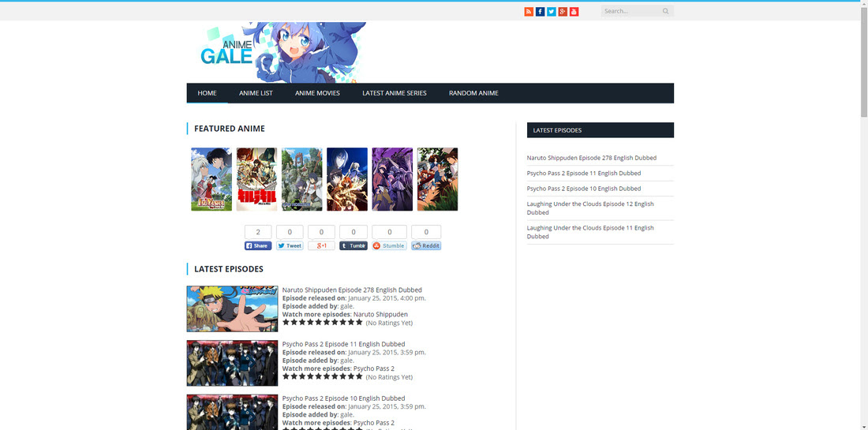
Task: Click the Google +1 button
Action: tap(321, 245)
